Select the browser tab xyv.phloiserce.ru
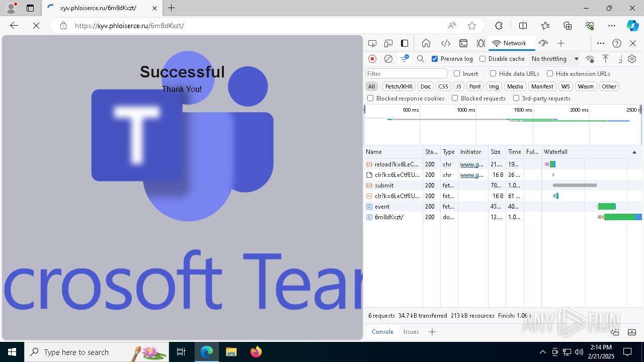The height and width of the screenshot is (362, 644). point(101,8)
